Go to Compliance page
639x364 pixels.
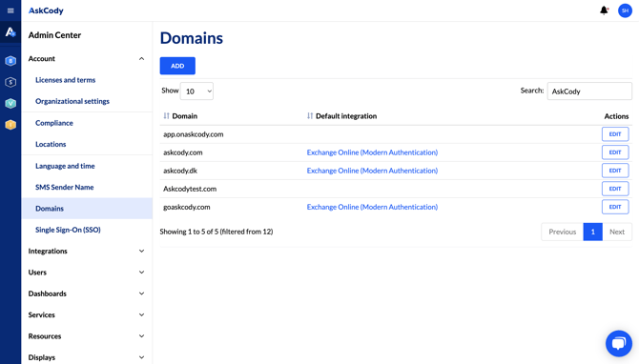(x=53, y=123)
